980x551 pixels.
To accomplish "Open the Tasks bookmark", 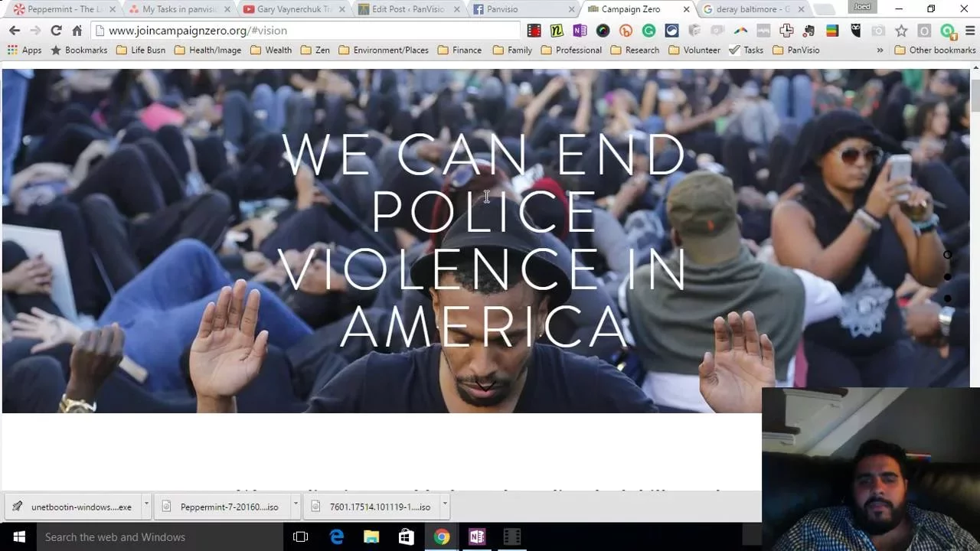I will pyautogui.click(x=746, y=50).
